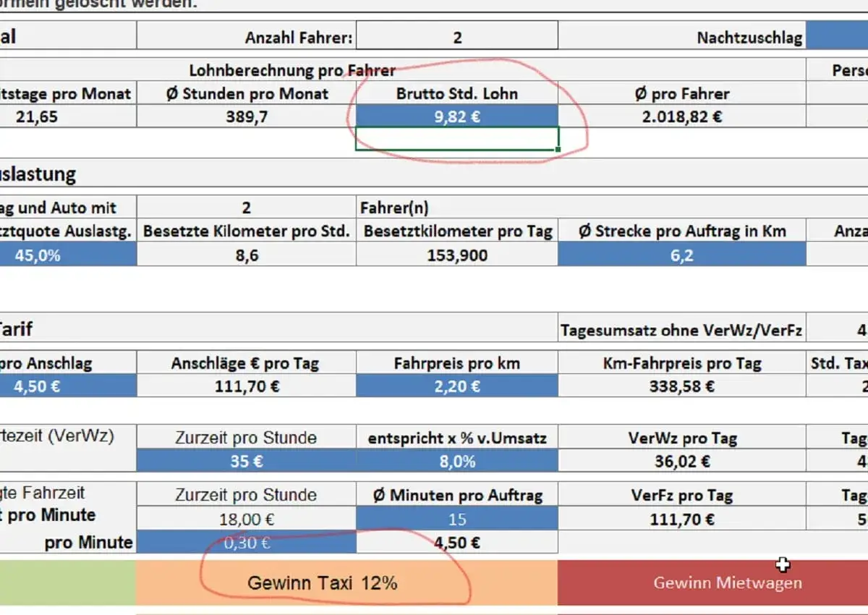Click the Ø pro Fahrer header cell
Viewport: 868px width, 615px height.
point(681,93)
